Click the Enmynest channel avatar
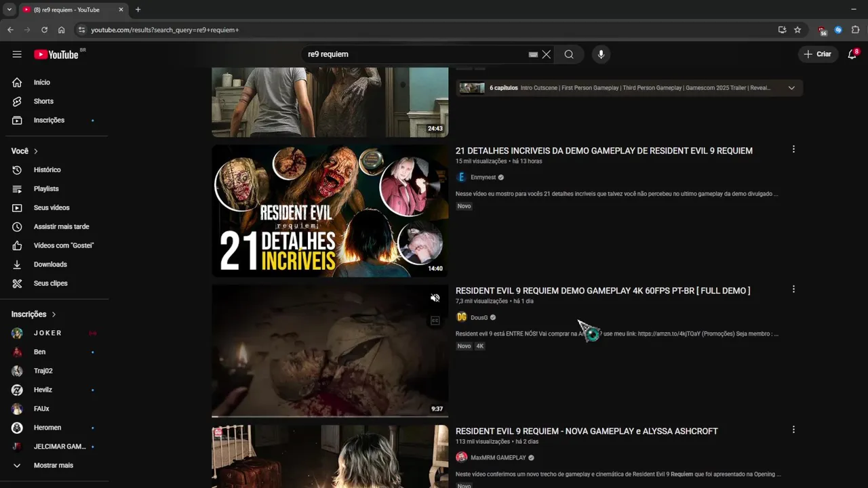The width and height of the screenshot is (868, 488). point(462,177)
